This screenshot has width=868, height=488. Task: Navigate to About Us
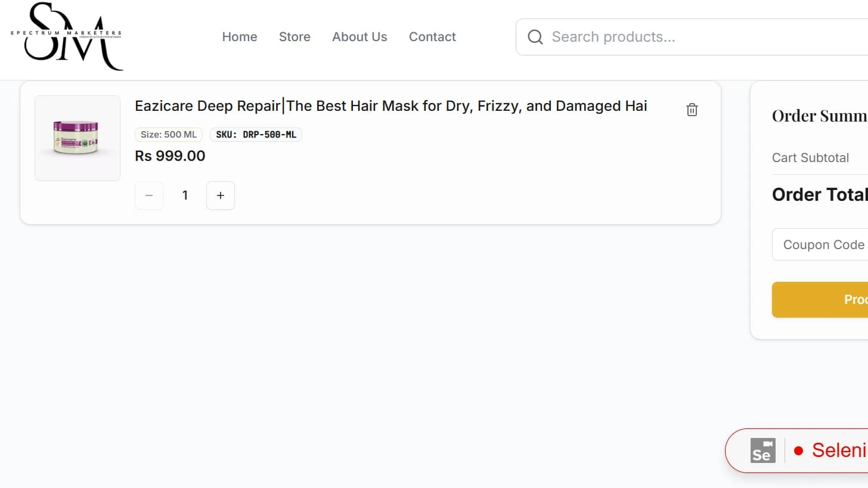[359, 37]
